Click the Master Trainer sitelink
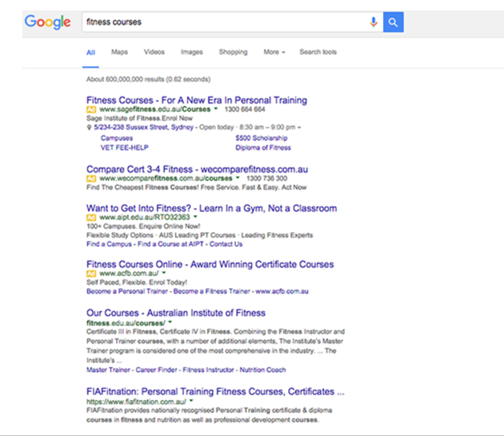 (108, 370)
